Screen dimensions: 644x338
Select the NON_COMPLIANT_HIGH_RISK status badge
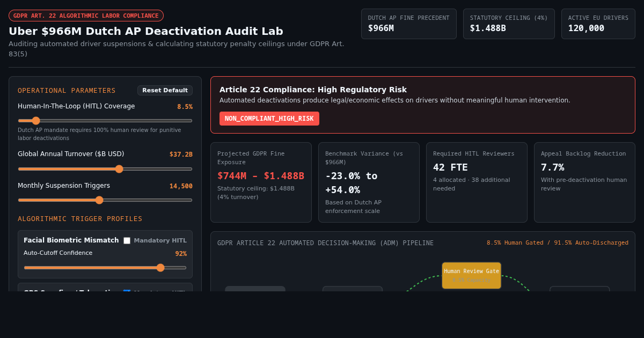click(269, 119)
